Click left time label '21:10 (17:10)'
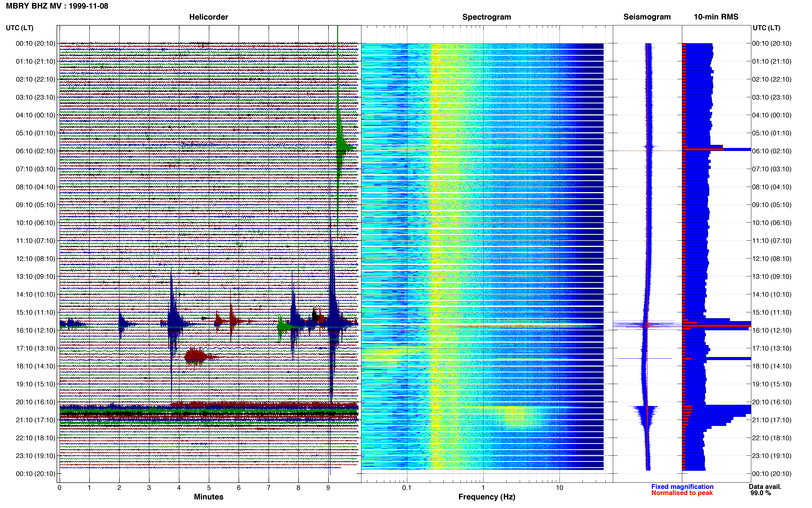Screen dimensions: 812x508 coord(36,420)
